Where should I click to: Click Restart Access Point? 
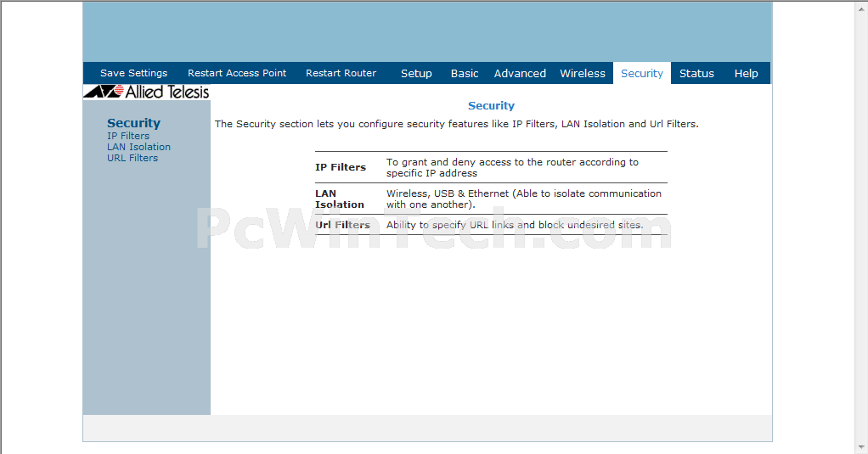(237, 73)
